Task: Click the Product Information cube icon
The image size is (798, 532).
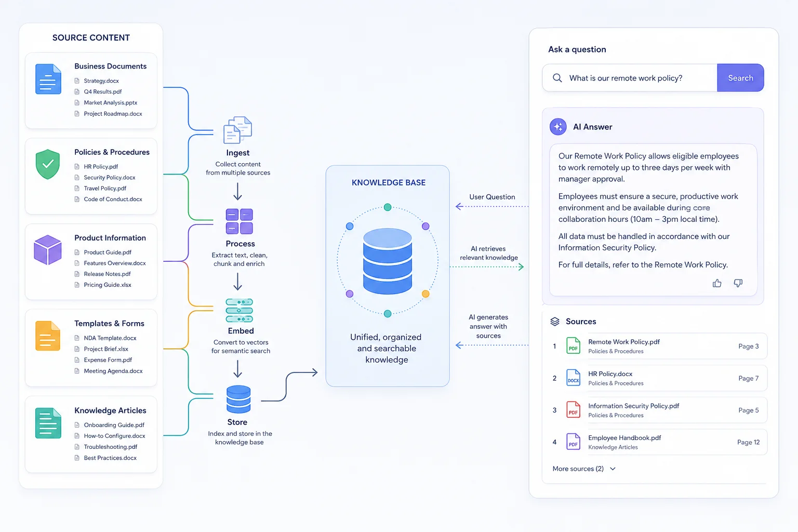Action: pyautogui.click(x=48, y=250)
